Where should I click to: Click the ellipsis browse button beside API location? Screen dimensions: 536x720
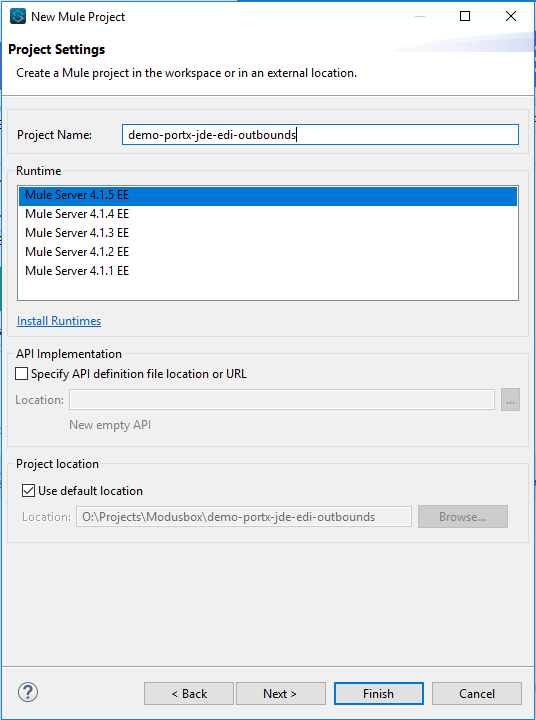(x=510, y=399)
